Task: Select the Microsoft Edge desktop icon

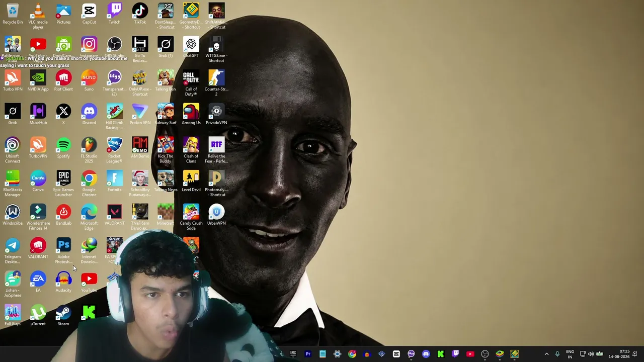Action: 89,217
